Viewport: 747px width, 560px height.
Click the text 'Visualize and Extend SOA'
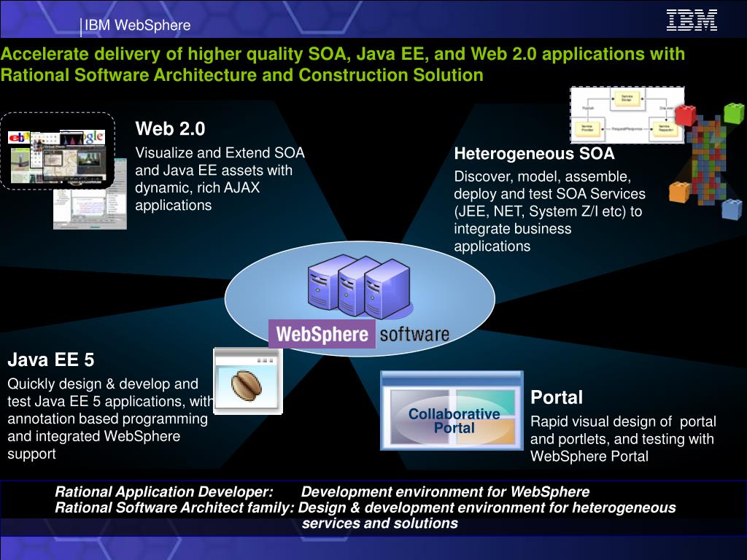point(220,153)
